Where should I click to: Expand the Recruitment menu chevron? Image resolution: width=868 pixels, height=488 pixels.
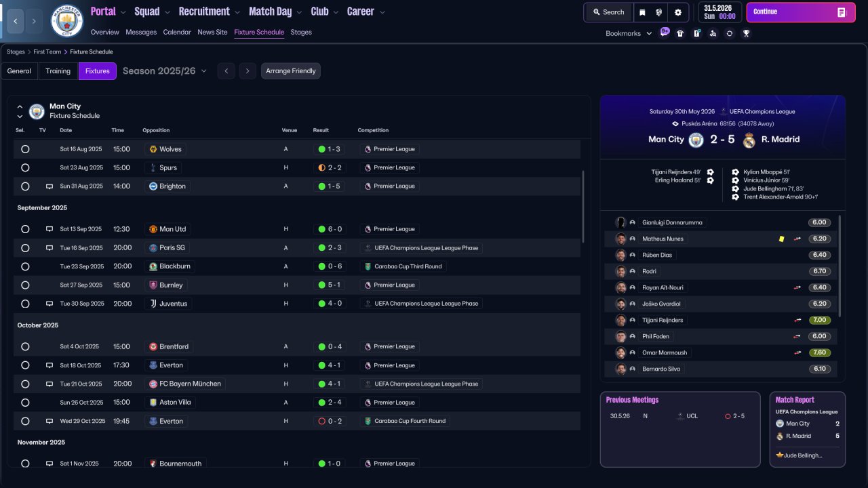point(237,12)
